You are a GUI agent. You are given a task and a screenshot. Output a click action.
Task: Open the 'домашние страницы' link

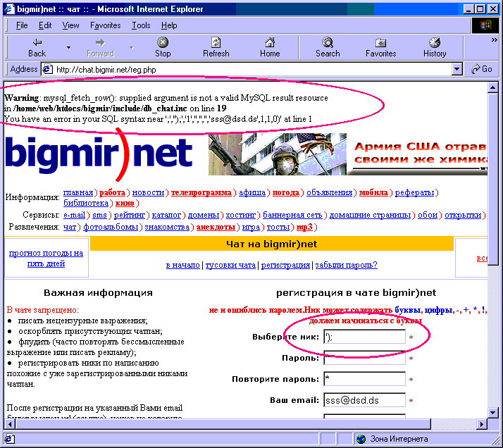(x=370, y=215)
